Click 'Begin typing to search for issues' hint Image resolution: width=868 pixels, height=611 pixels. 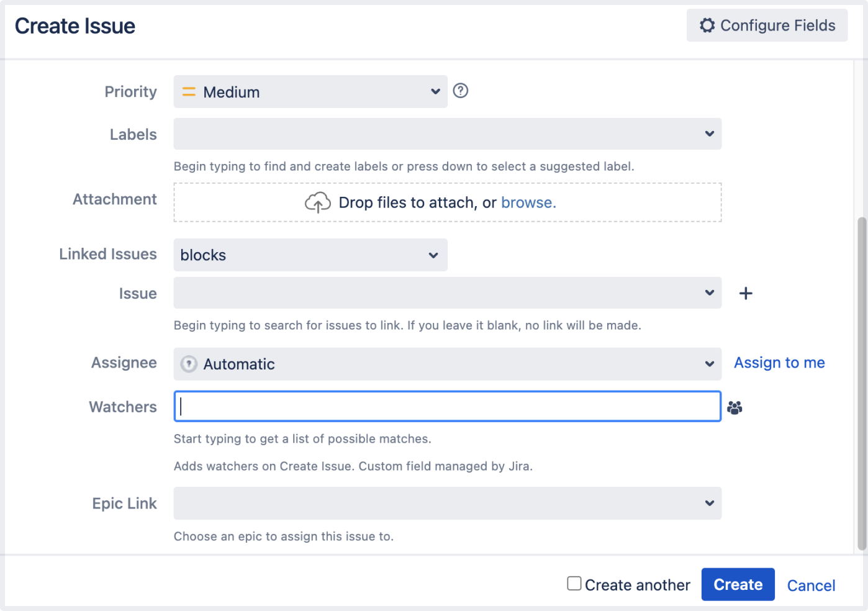[407, 325]
